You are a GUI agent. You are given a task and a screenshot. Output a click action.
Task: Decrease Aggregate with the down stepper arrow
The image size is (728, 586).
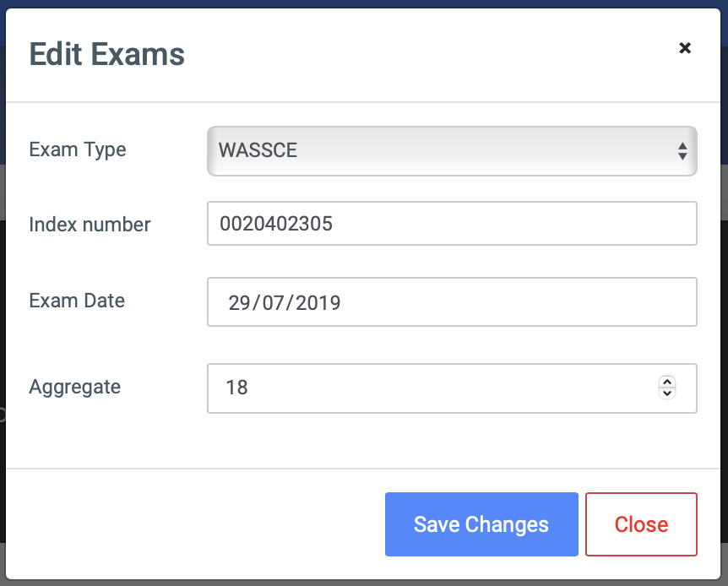click(667, 393)
